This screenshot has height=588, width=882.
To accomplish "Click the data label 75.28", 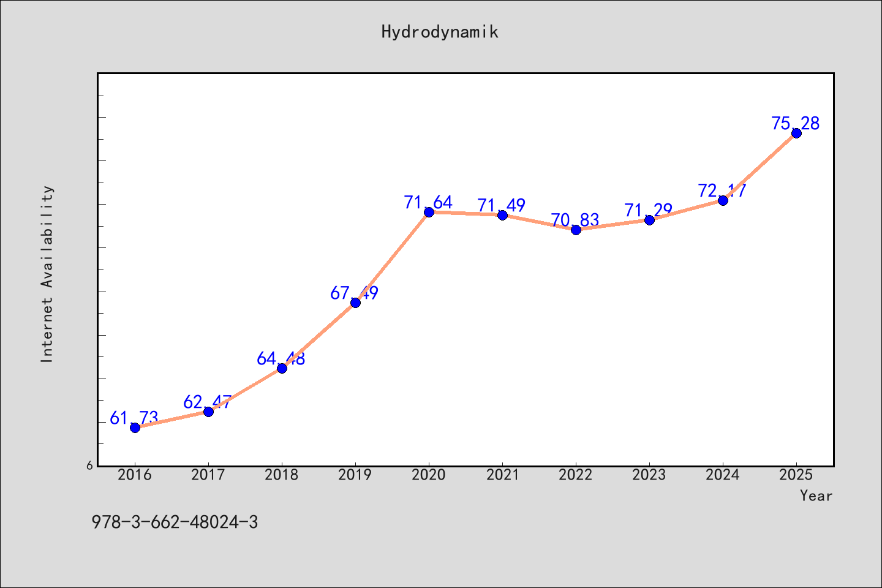I will point(796,124).
